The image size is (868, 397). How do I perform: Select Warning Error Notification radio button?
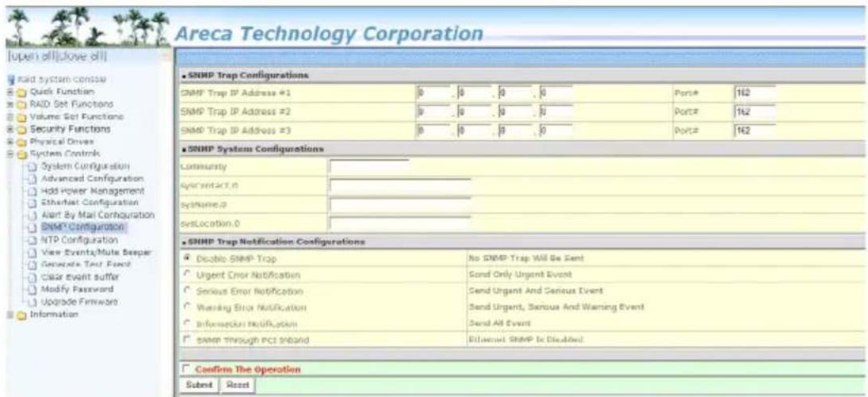click(186, 307)
